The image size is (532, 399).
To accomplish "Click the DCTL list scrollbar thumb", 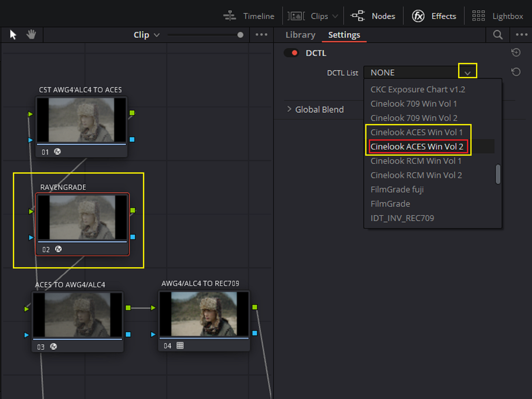I will pyautogui.click(x=498, y=174).
